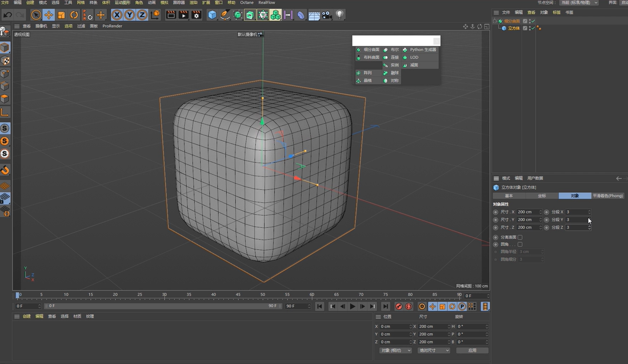This screenshot has height=364, width=628.
Task: Open the 默认摄像机 camera dropdown in viewport
Action: (248, 34)
